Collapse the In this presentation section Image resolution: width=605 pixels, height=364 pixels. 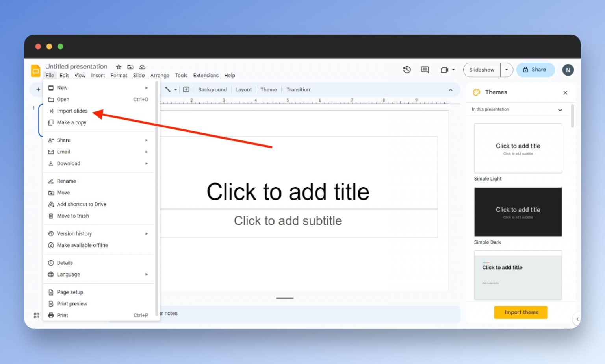tap(560, 110)
